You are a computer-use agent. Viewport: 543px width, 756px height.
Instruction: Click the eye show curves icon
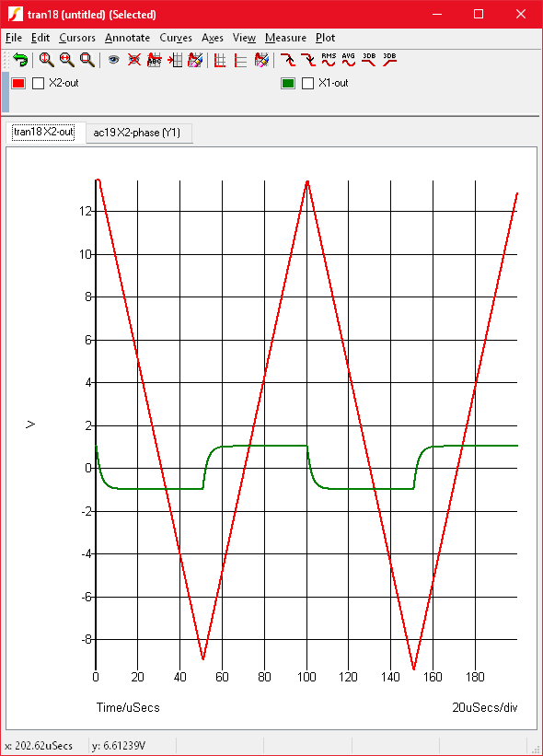(114, 60)
